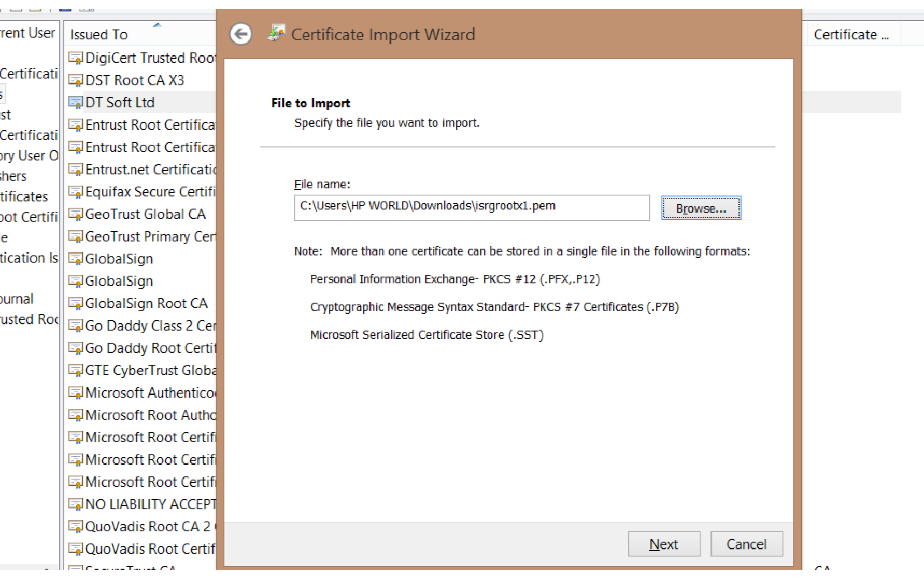This screenshot has height=577, width=924.
Task: Click the Certificate Import Wizard title icon
Action: 276,33
